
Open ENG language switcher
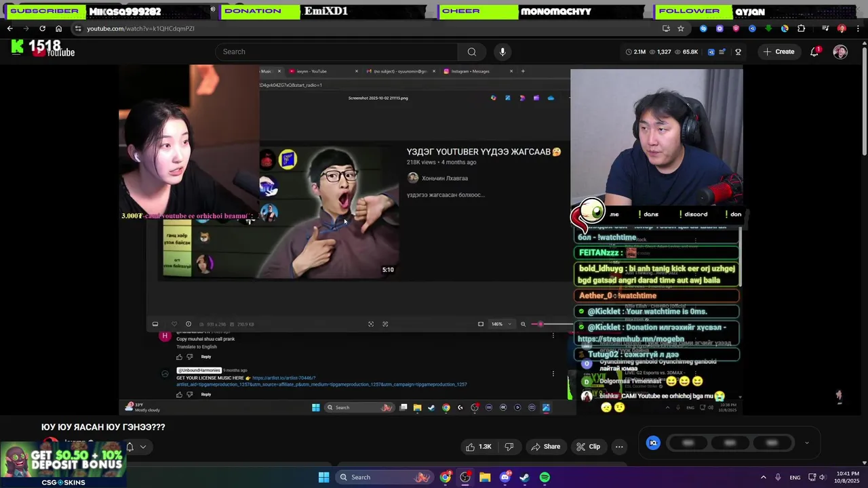tap(795, 477)
